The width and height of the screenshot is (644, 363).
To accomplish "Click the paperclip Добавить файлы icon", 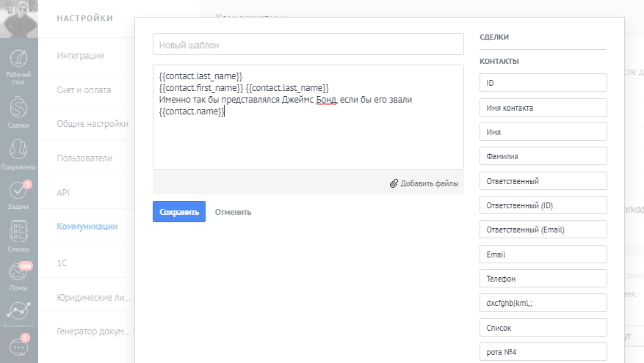I will point(394,183).
